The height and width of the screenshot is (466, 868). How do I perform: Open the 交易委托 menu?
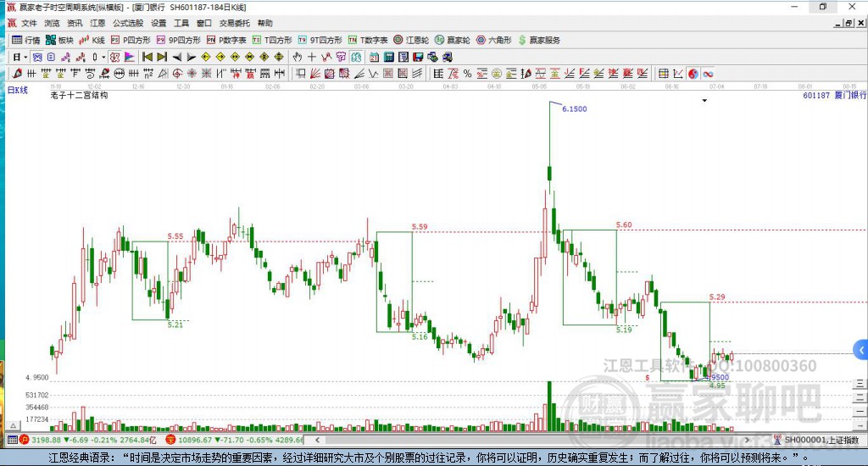pyautogui.click(x=234, y=24)
